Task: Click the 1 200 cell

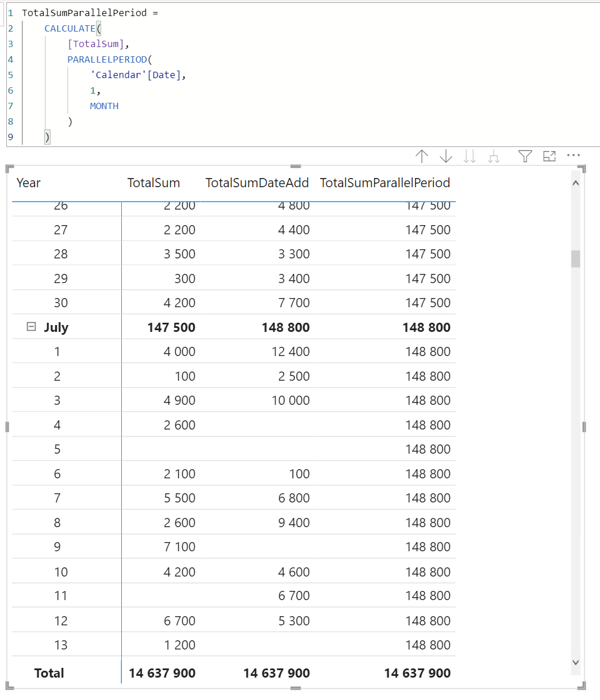Action: coord(179,645)
